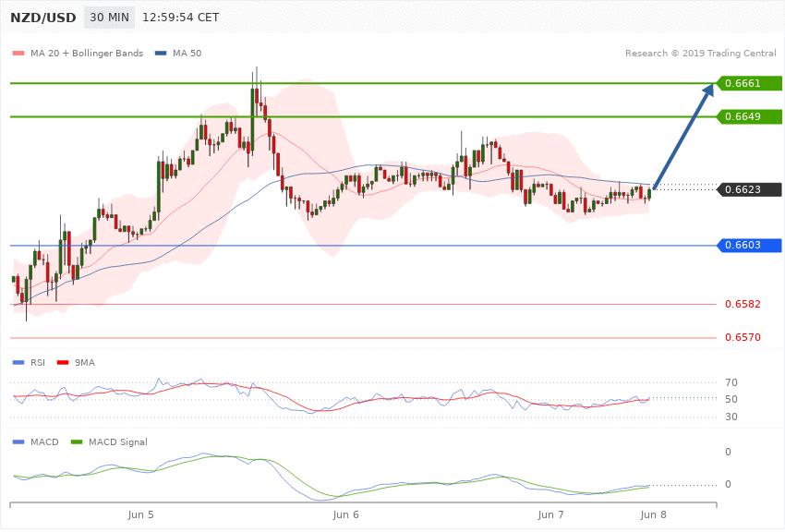This screenshot has width=785, height=532.
Task: Click the Jun 7 date axis label
Action: click(550, 514)
